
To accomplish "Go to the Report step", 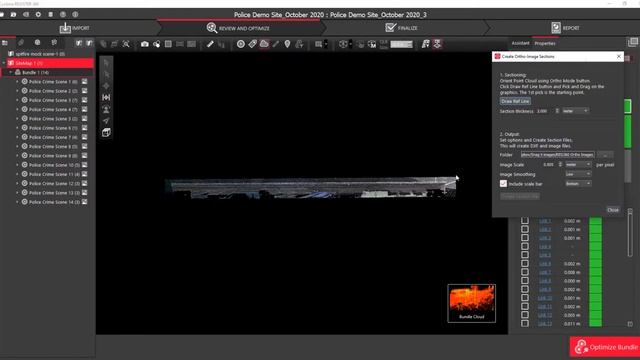I will pyautogui.click(x=564, y=28).
